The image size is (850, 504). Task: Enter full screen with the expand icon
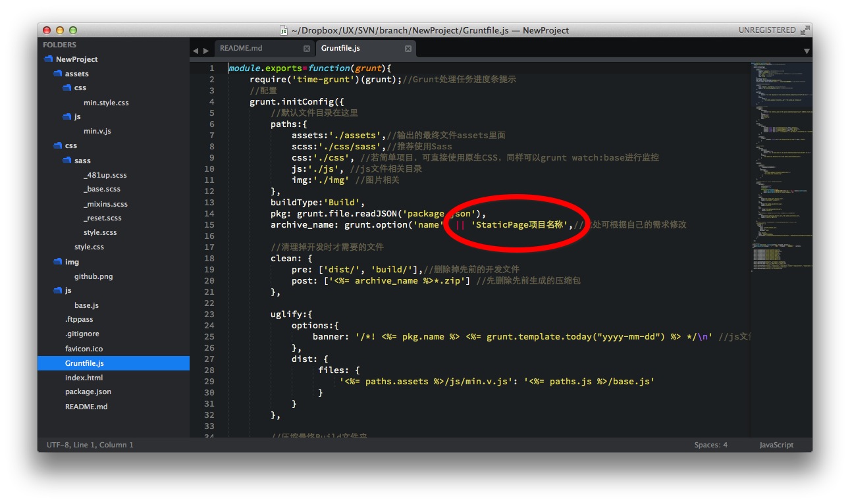805,30
